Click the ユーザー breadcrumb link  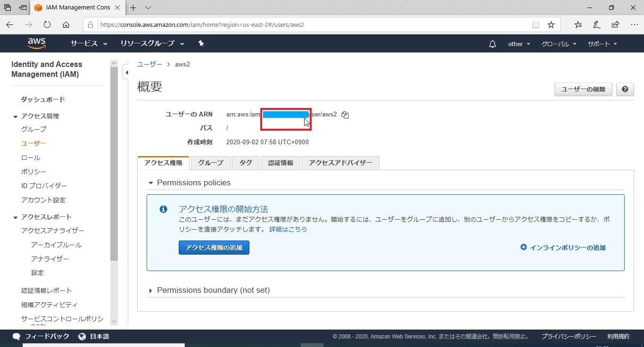pos(149,65)
